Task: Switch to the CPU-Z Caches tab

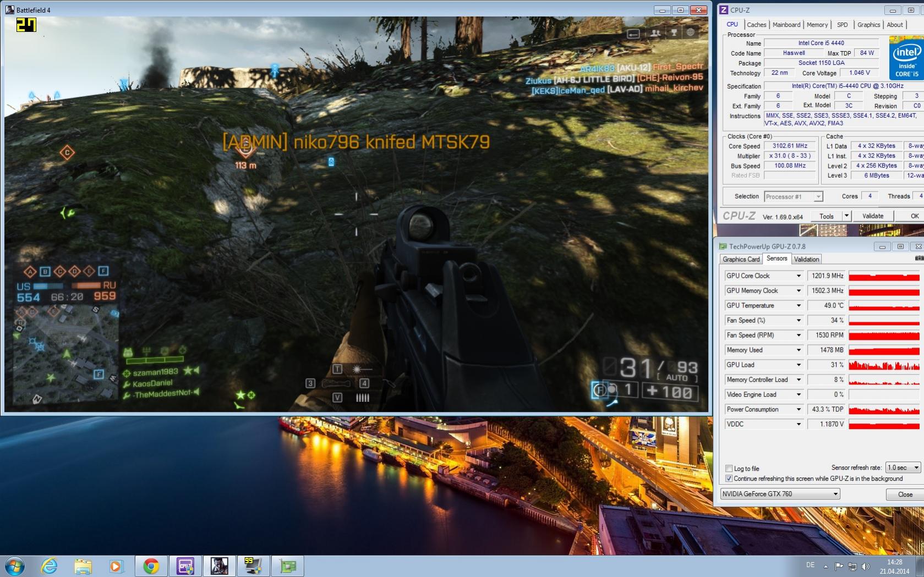Action: coord(756,25)
